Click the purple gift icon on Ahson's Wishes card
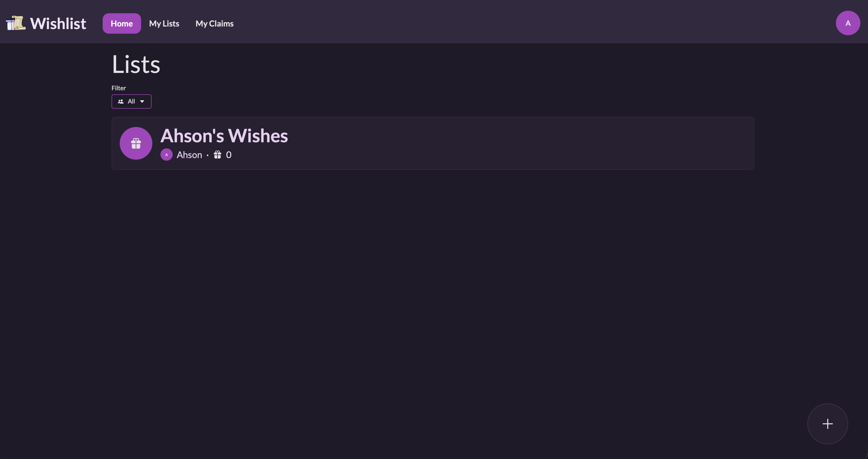Image resolution: width=868 pixels, height=459 pixels. click(x=136, y=143)
